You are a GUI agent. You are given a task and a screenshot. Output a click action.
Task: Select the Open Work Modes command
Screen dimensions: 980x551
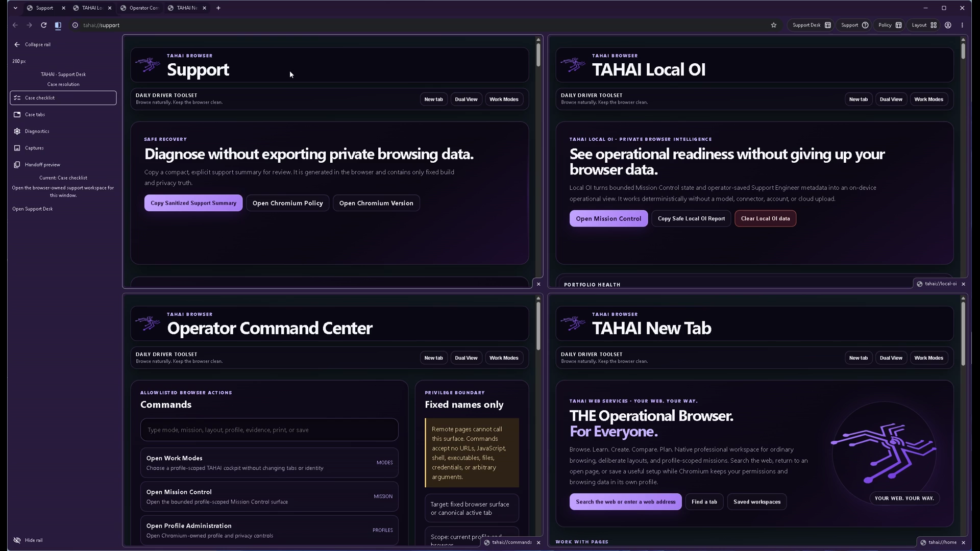click(269, 463)
